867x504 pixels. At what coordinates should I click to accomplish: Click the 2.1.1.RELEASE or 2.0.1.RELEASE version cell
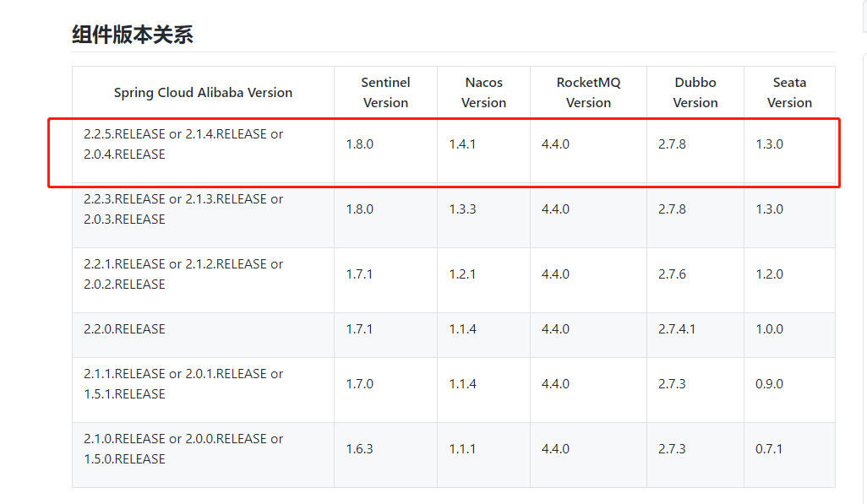(203, 389)
